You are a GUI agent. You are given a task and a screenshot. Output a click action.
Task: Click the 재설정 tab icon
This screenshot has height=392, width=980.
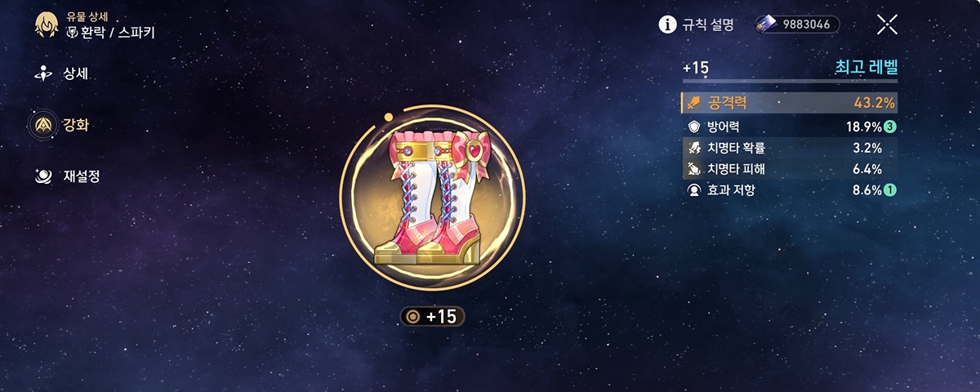[43, 176]
